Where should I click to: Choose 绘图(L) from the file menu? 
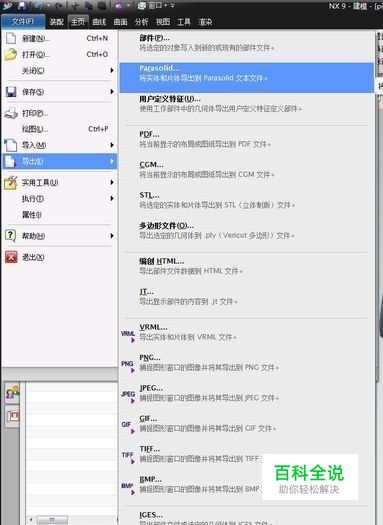60,129
